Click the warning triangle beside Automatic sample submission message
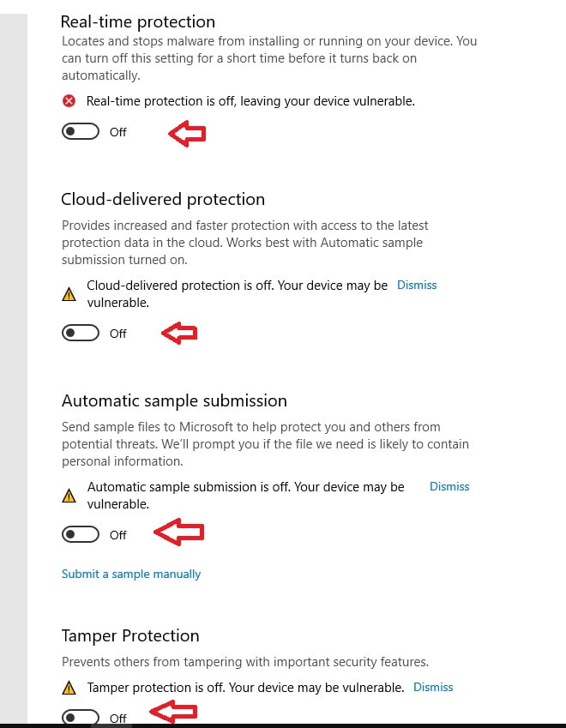 pyautogui.click(x=69, y=496)
